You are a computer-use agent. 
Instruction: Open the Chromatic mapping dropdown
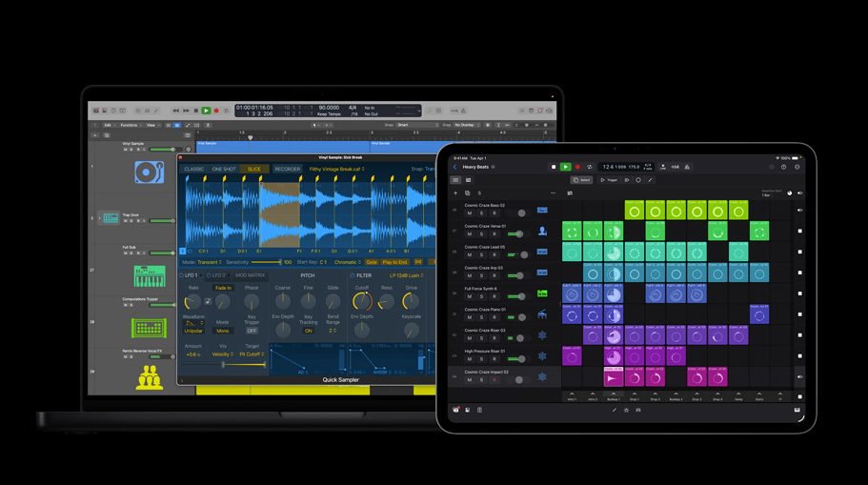pos(348,262)
